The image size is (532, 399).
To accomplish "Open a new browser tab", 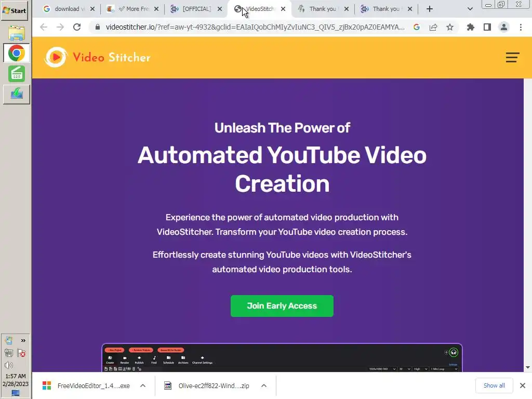I will point(430,9).
